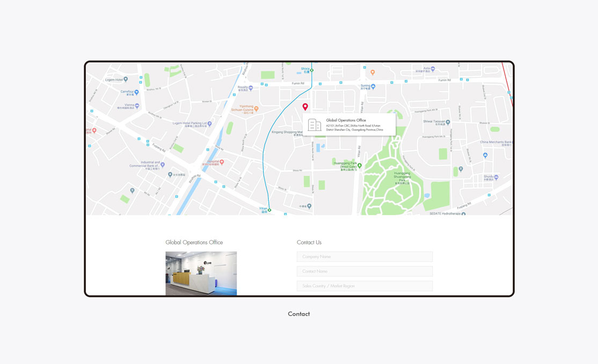
Task: Click the Shixia metro station icon
Action: tap(312, 70)
